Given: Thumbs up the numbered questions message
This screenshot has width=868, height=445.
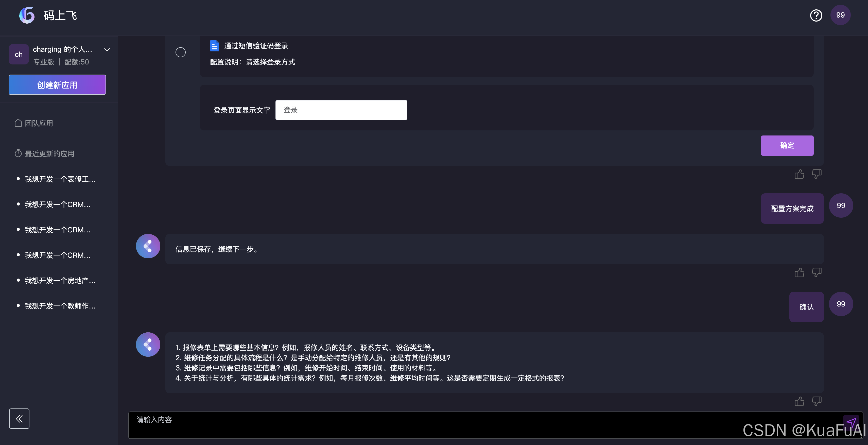Looking at the screenshot, I should (x=799, y=401).
